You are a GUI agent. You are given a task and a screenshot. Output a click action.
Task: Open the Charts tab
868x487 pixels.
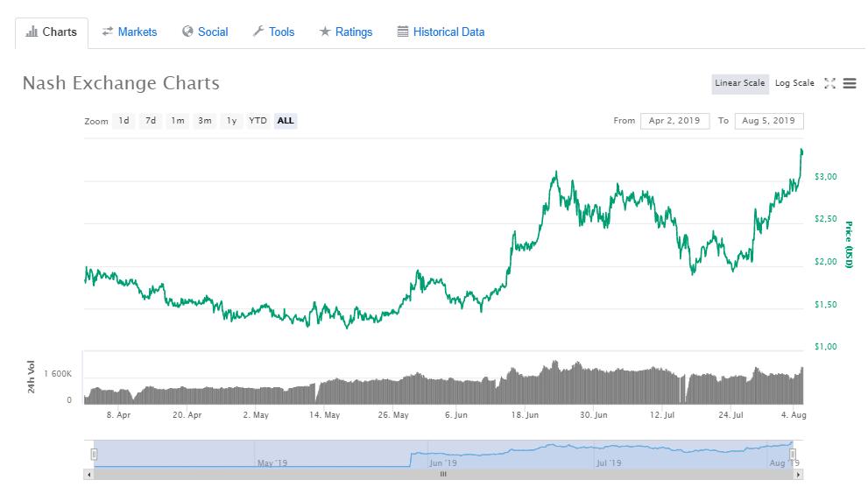pyautogui.click(x=52, y=32)
